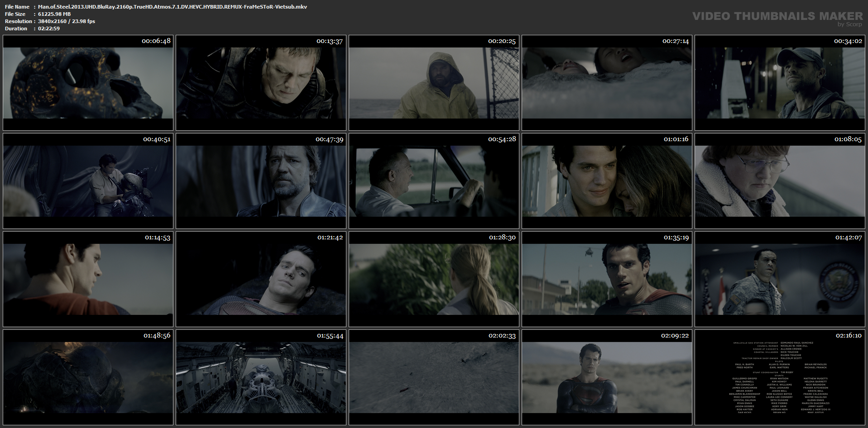The image size is (868, 428).
Task: Click the 'Resolution' label
Action: click(x=19, y=21)
